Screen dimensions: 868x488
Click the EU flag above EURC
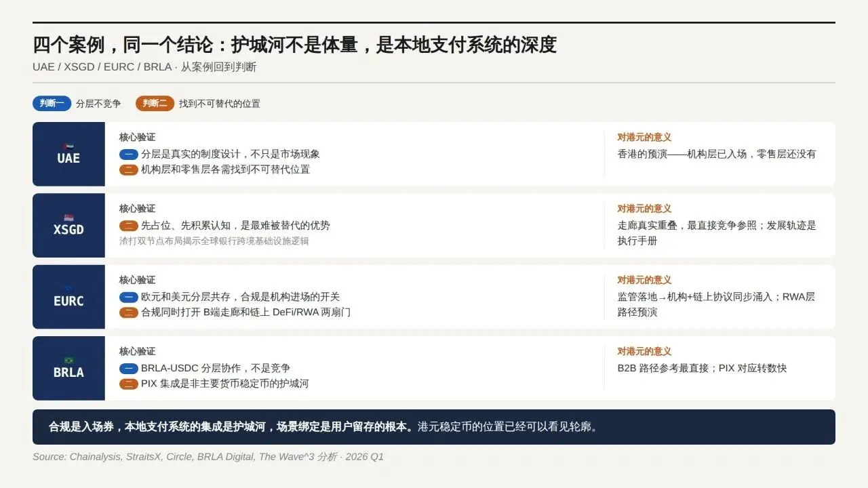[x=68, y=289]
